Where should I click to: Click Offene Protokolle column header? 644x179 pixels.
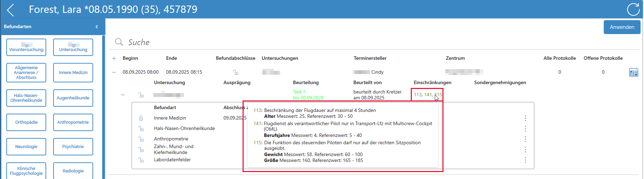[603, 58]
